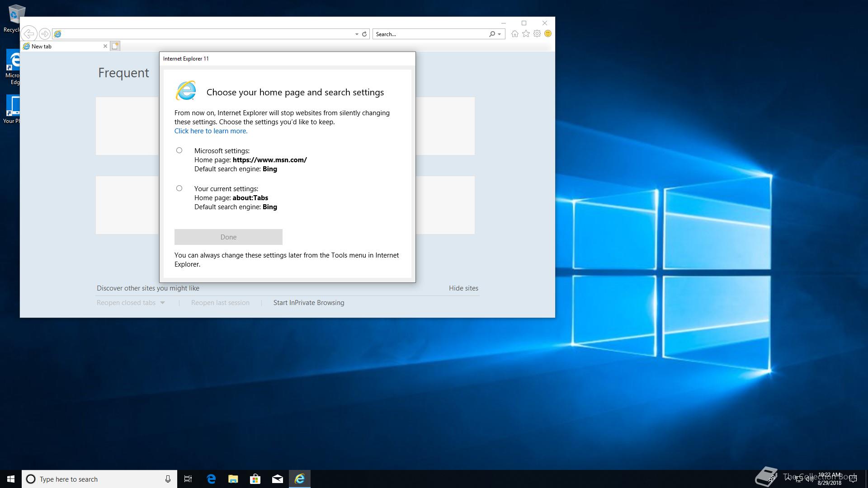Click Start InPrivate Browsing
Image resolution: width=868 pixels, height=488 pixels.
tap(309, 303)
